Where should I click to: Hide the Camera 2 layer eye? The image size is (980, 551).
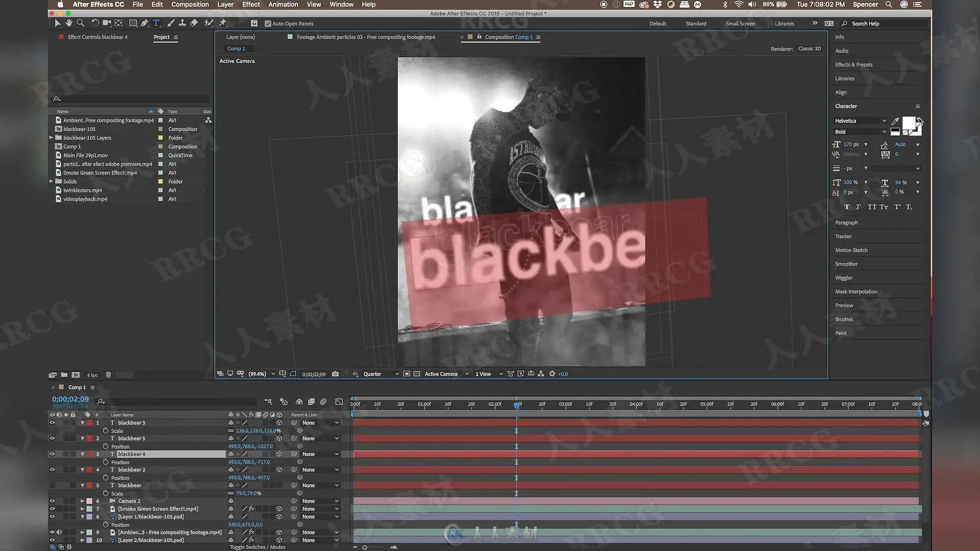pyautogui.click(x=52, y=501)
